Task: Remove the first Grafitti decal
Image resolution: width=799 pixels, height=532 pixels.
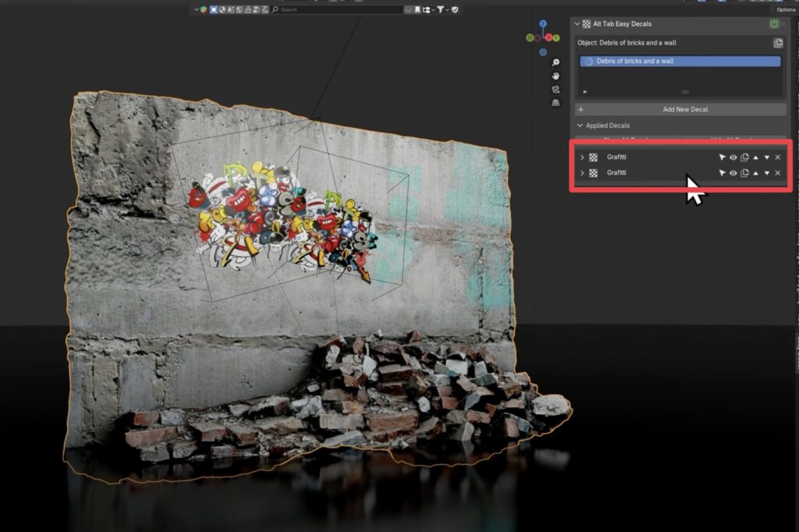Action: pos(778,158)
